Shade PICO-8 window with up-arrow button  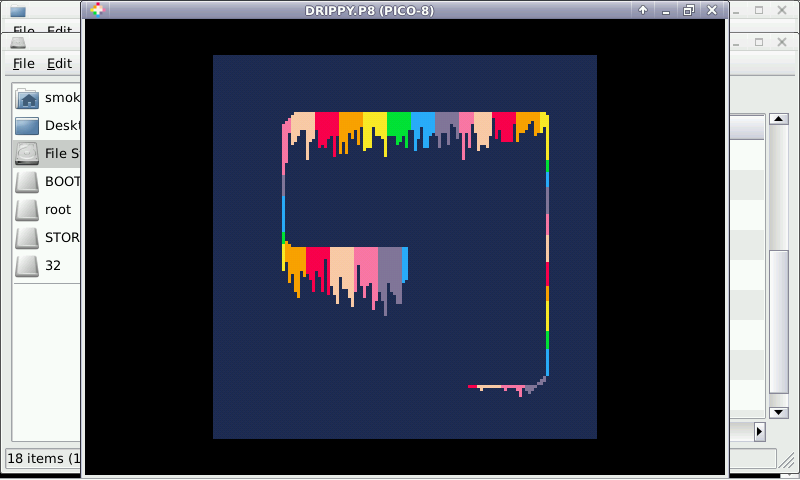point(643,10)
